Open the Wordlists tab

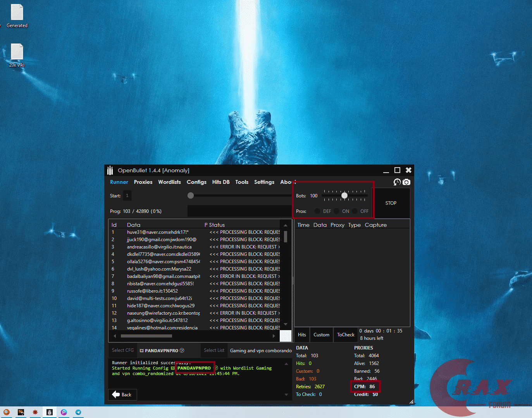click(x=169, y=182)
